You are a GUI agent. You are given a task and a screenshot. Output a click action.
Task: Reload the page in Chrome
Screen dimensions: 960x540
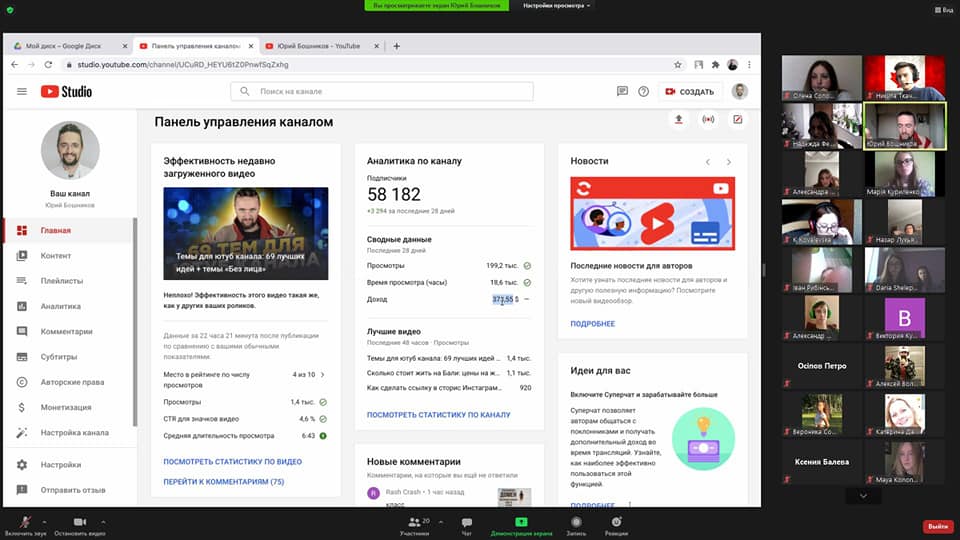coord(48,64)
